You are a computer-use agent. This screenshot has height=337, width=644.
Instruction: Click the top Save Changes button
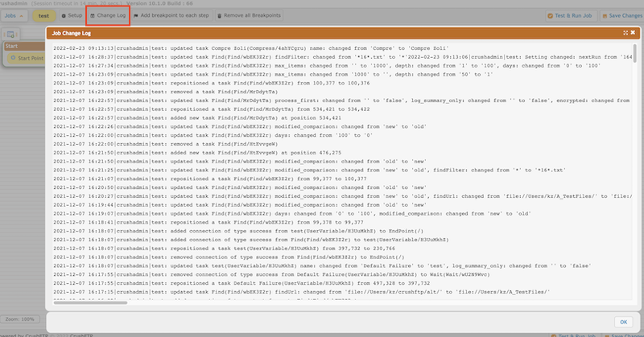621,15
